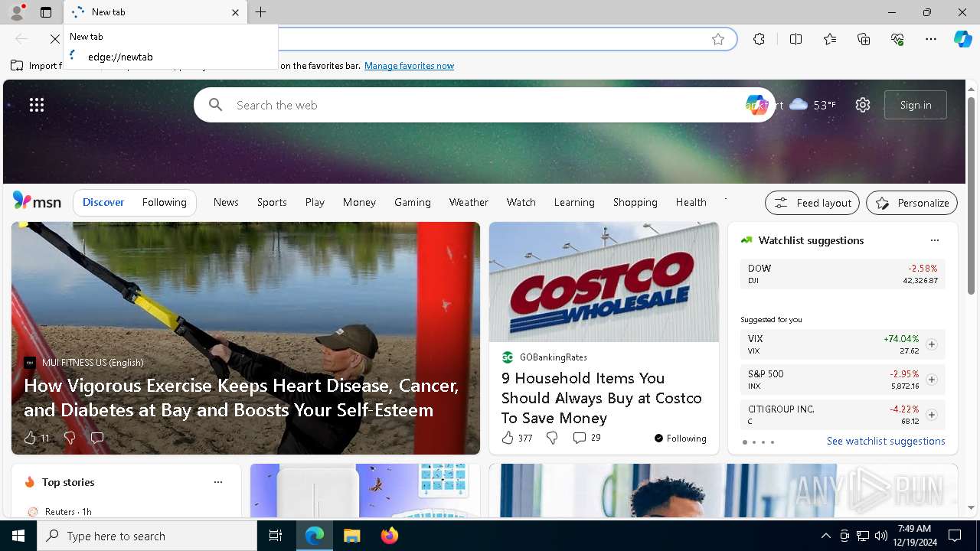
Task: Open Top stories more options
Action: tap(218, 482)
